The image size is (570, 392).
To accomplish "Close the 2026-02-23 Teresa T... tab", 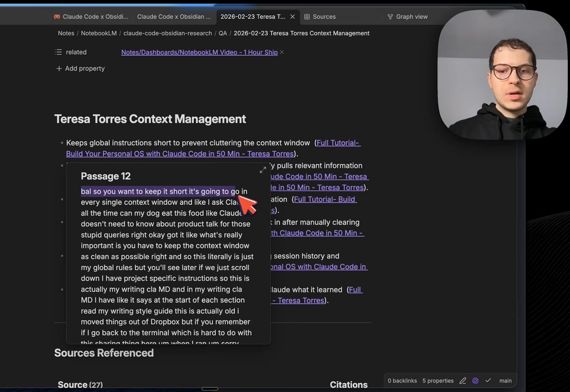I will pos(292,17).
